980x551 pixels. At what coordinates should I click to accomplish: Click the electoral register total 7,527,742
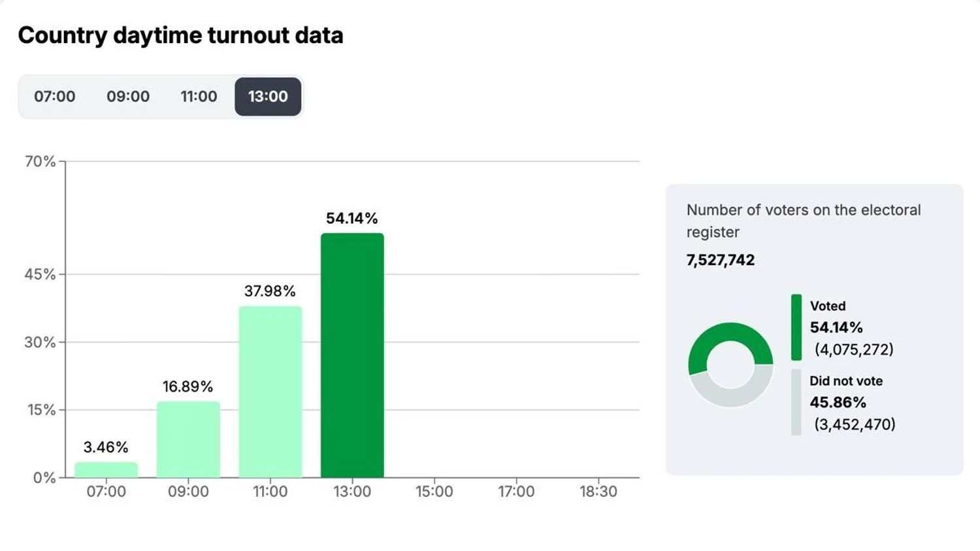tap(720, 260)
